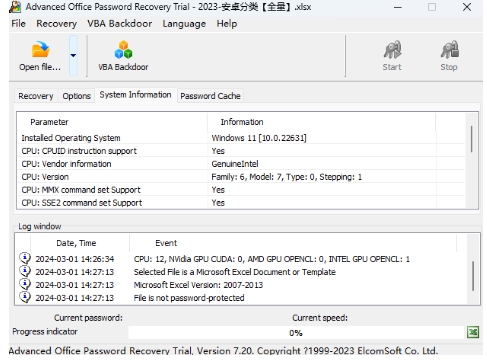Select the Installed Operating System row
Screen dimensions: 487x360
(x=241, y=138)
